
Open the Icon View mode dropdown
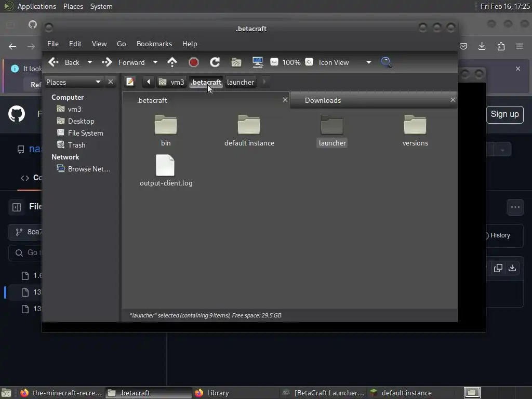tap(345, 62)
